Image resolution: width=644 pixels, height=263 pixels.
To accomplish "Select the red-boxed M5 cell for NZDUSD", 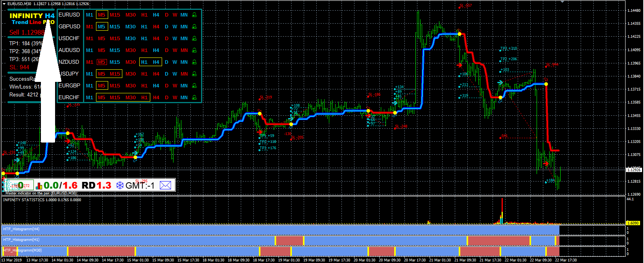I will pos(101,62).
